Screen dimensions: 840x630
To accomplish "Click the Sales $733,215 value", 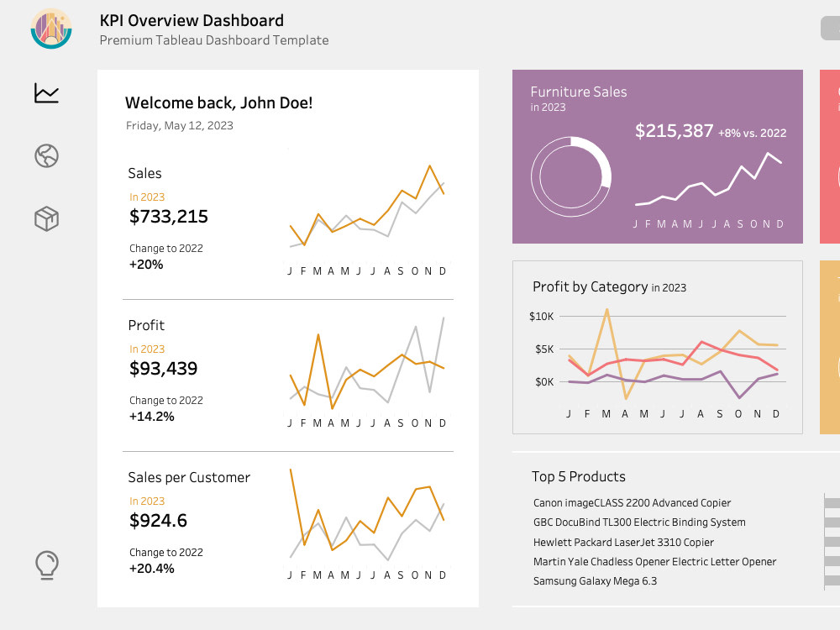I will click(169, 217).
